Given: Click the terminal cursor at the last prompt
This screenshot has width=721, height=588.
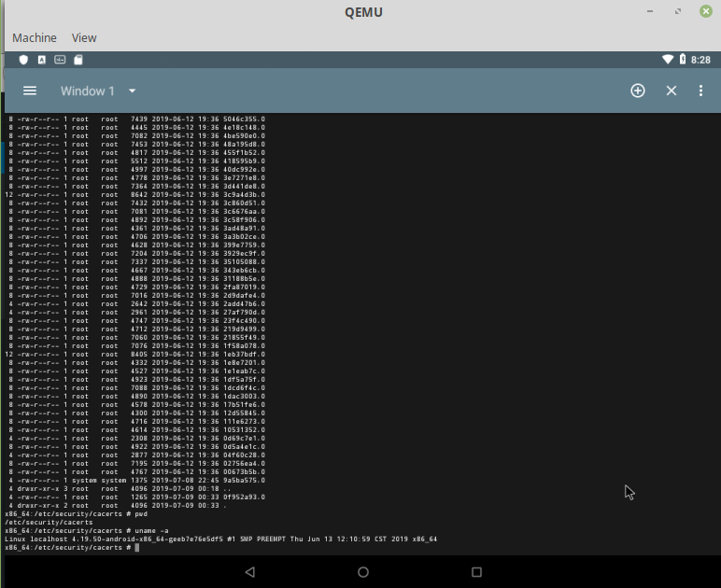Looking at the screenshot, I should coord(137,547).
